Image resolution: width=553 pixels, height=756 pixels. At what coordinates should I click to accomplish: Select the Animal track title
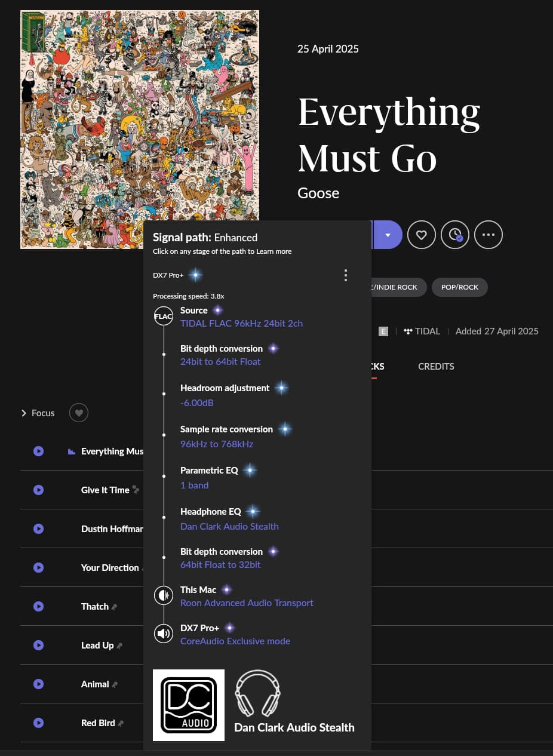point(95,684)
